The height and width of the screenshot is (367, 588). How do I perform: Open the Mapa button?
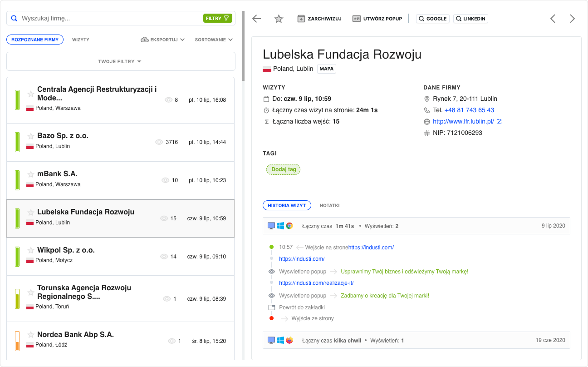coord(327,69)
